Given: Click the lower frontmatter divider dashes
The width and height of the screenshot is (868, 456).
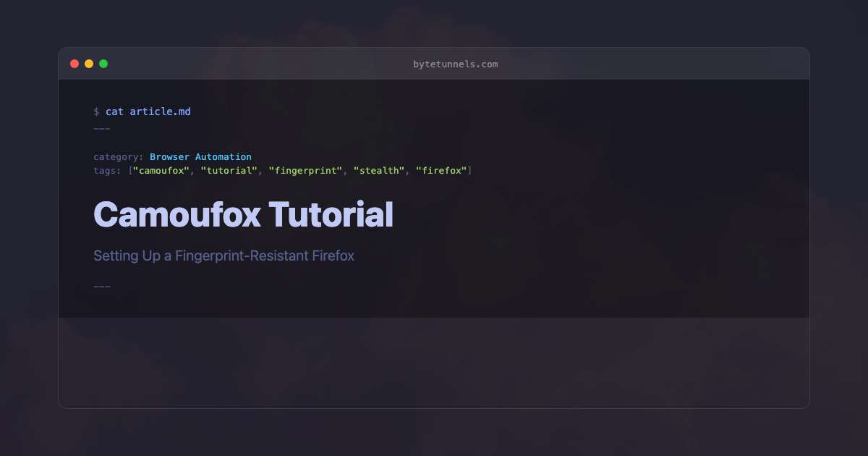Looking at the screenshot, I should pos(101,285).
